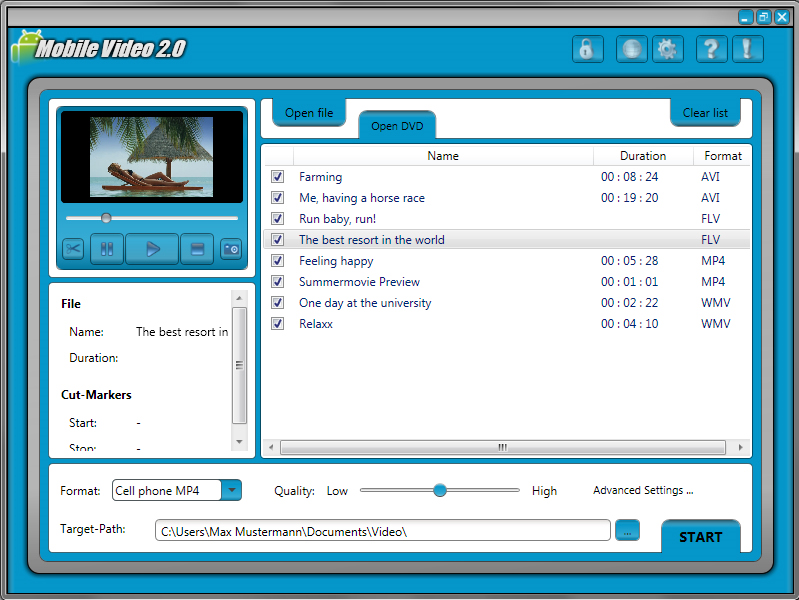Image resolution: width=799 pixels, height=600 pixels.
Task: Click the globe icon in header
Action: [x=631, y=49]
